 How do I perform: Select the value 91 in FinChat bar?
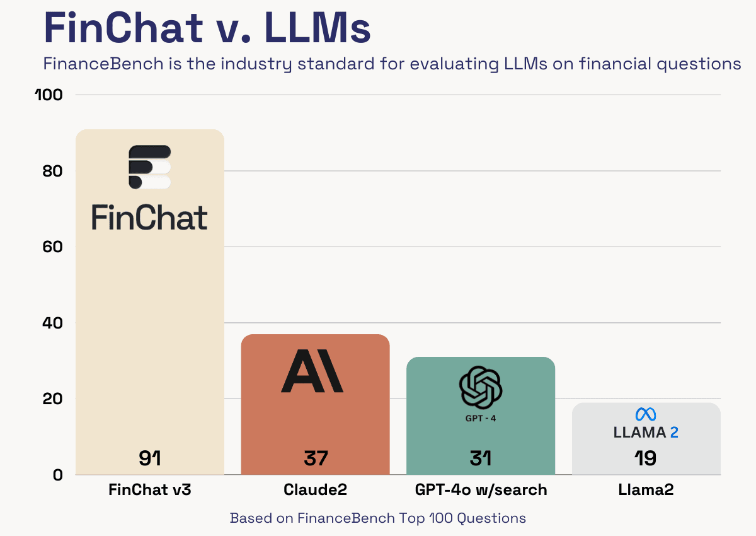[x=150, y=458]
